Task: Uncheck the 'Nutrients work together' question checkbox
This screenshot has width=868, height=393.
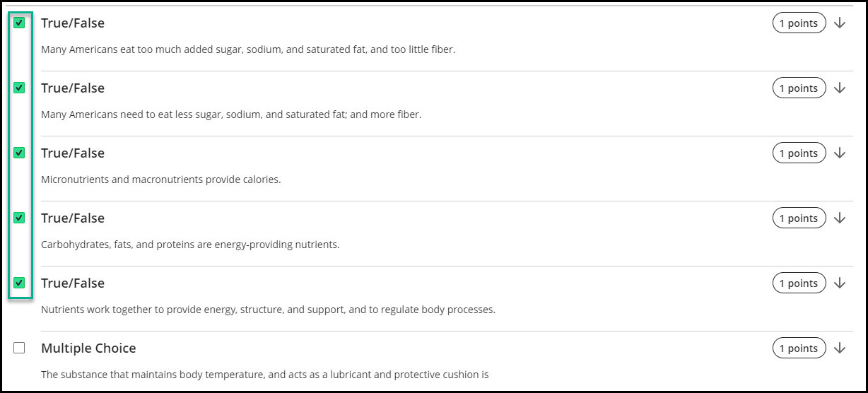Action: point(19,283)
